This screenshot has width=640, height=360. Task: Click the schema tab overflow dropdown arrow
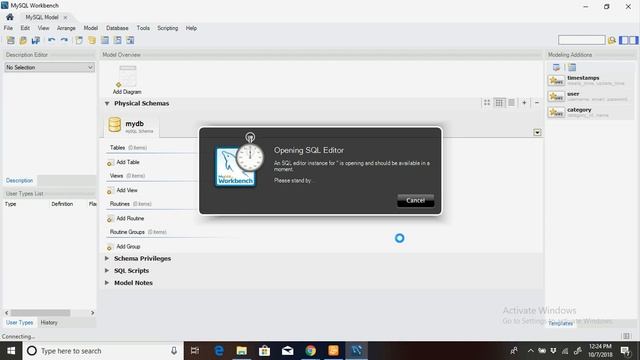pos(537,132)
